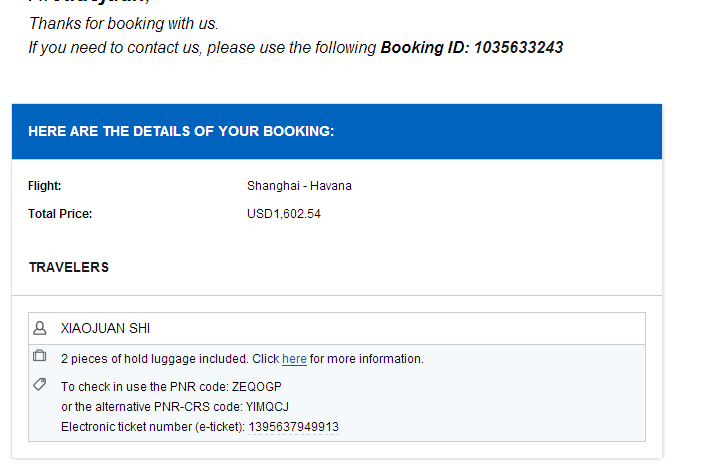This screenshot has height=466, width=709.
Task: Click the Total Price label
Action: (x=60, y=214)
